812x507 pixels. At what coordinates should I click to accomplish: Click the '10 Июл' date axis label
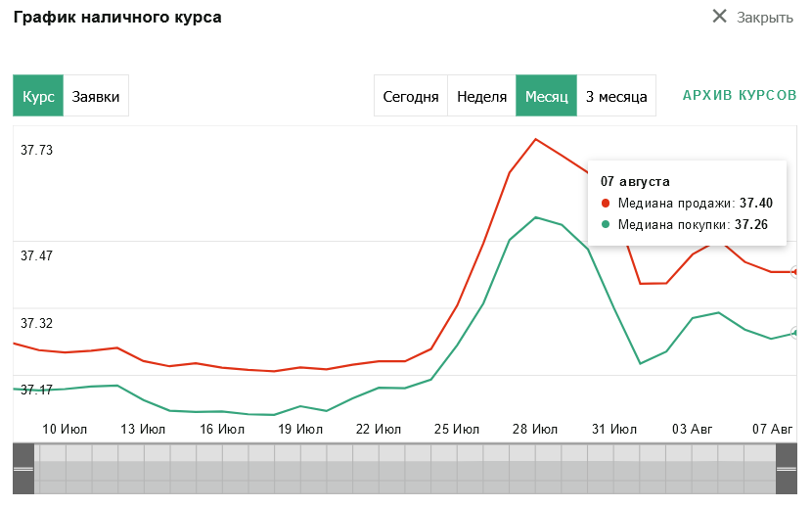[66, 429]
